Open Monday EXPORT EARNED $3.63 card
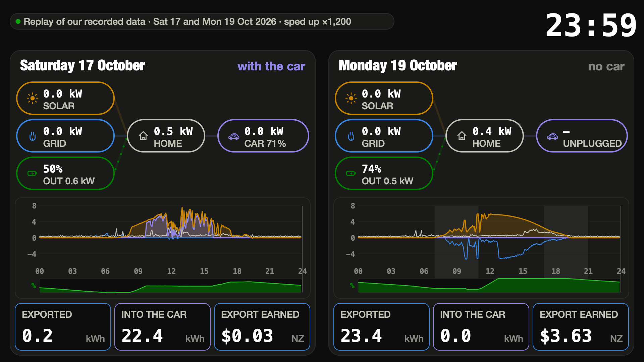The image size is (644, 362). tap(581, 327)
